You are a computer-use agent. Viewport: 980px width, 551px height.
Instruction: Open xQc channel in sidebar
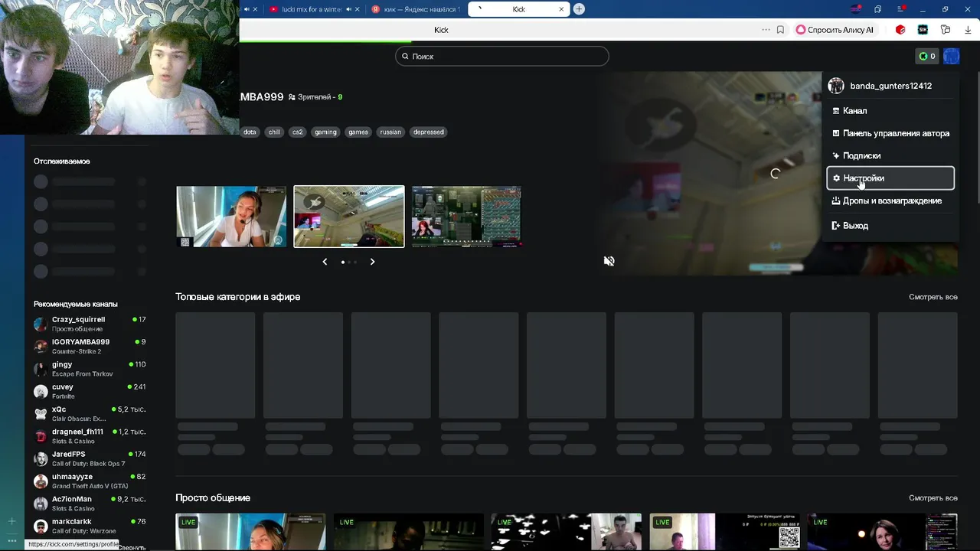(90, 414)
